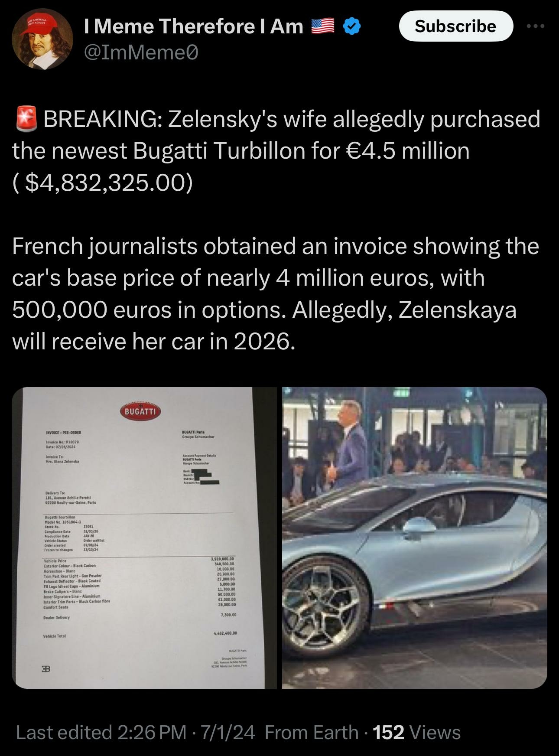The width and height of the screenshot is (559, 756).
Task: Open the display name I Meme Therefore I Am
Action: (x=193, y=26)
